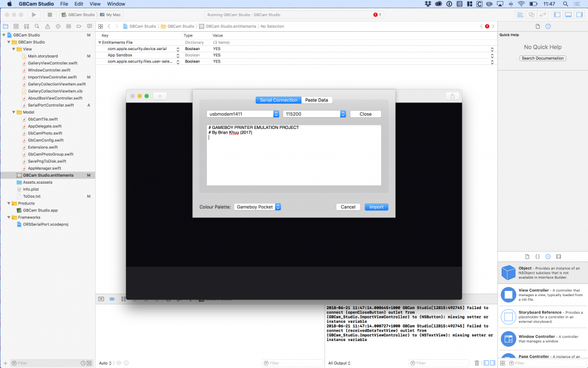588x368 pixels.
Task: Open the Auto variables scope popup
Action: coord(105,363)
